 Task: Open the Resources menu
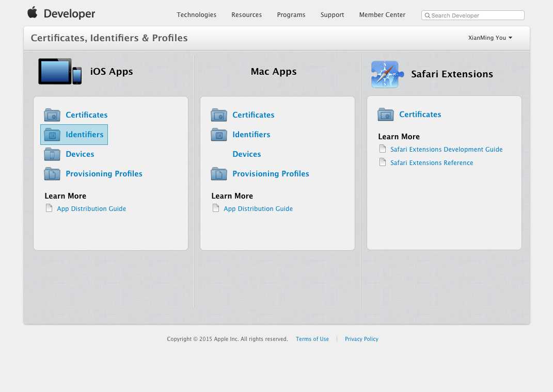coord(246,15)
